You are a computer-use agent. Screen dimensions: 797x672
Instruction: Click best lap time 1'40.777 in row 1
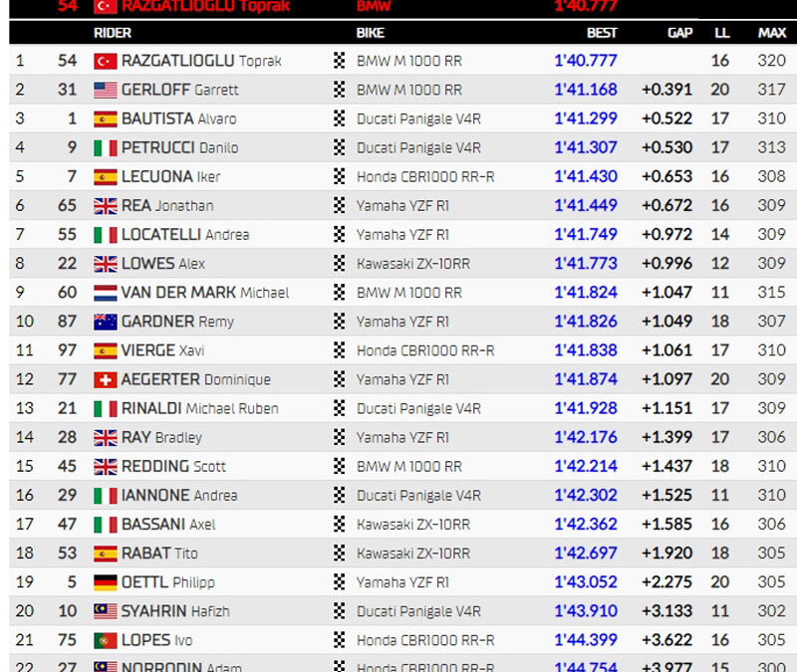[586, 61]
